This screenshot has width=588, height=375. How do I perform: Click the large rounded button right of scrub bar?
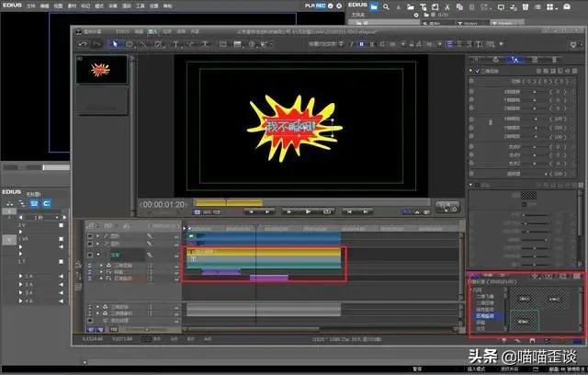click(447, 207)
